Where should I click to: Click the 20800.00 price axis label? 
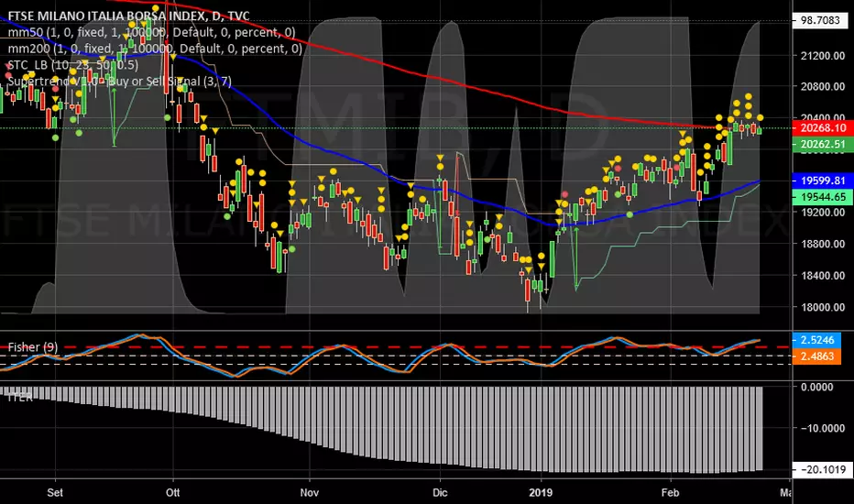[823, 87]
